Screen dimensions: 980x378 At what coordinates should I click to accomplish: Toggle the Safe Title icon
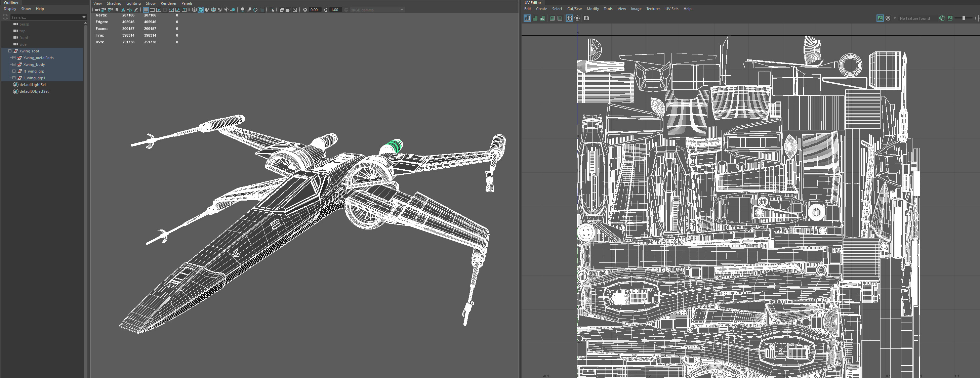pos(184,9)
